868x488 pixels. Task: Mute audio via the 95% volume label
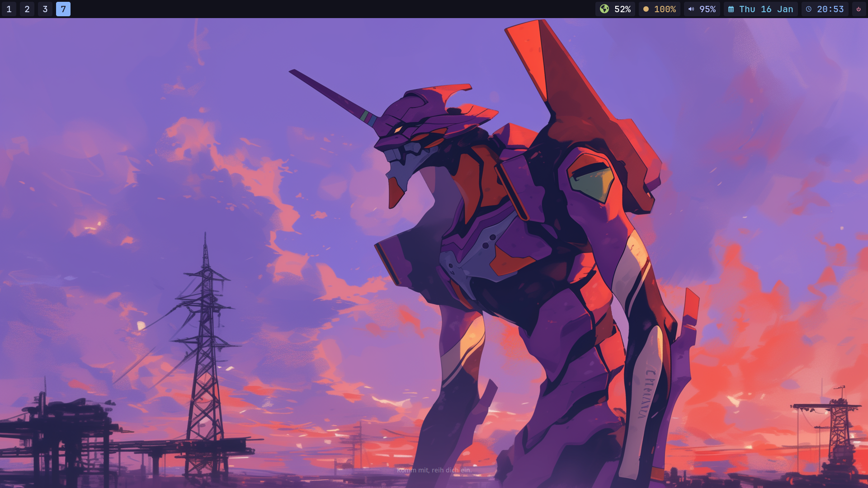(708, 9)
